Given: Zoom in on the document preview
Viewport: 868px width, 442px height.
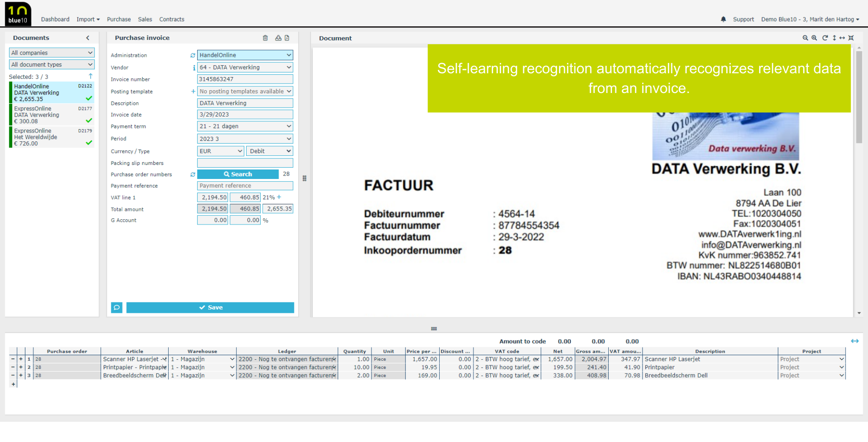Looking at the screenshot, I should 814,38.
